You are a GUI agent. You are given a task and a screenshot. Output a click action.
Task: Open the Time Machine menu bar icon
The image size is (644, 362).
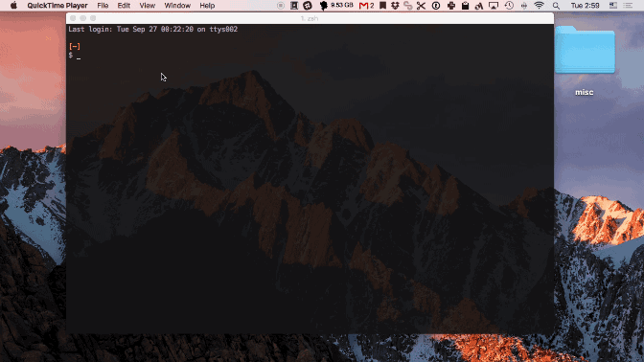pos(509,6)
